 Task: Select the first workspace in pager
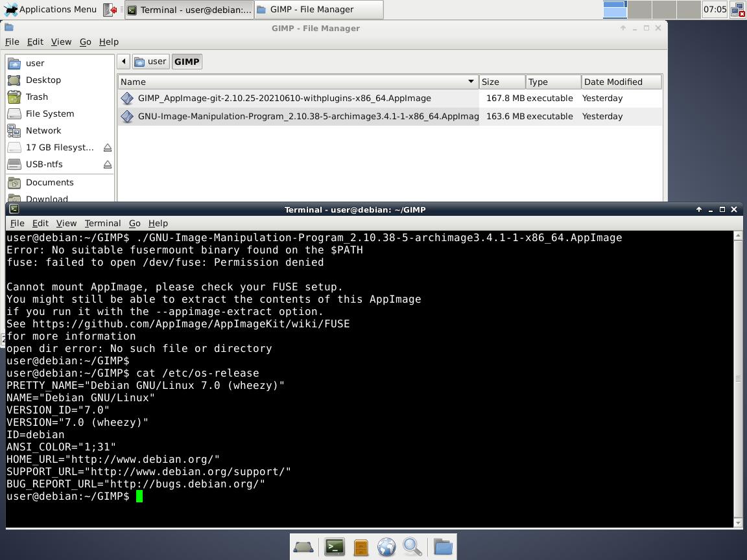[615, 10]
